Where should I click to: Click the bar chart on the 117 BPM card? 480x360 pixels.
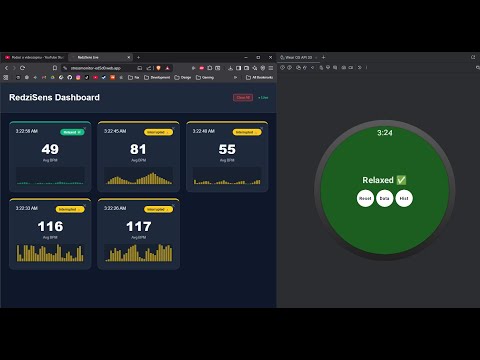pyautogui.click(x=139, y=253)
